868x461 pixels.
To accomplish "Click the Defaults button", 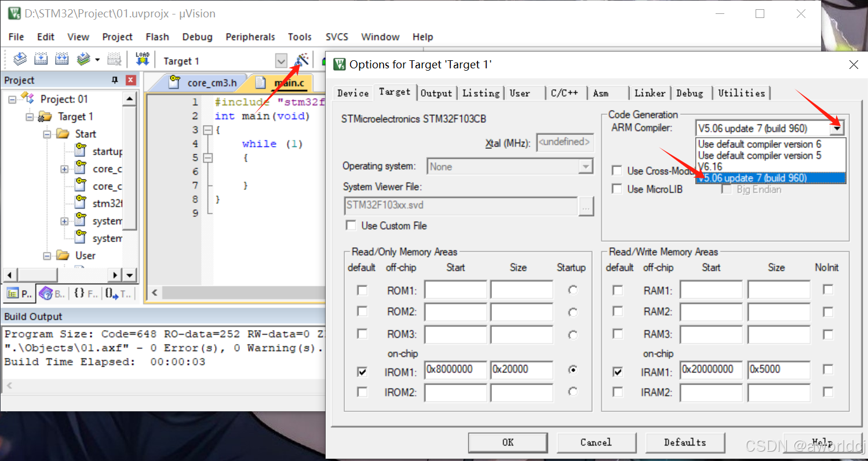I will pos(685,442).
